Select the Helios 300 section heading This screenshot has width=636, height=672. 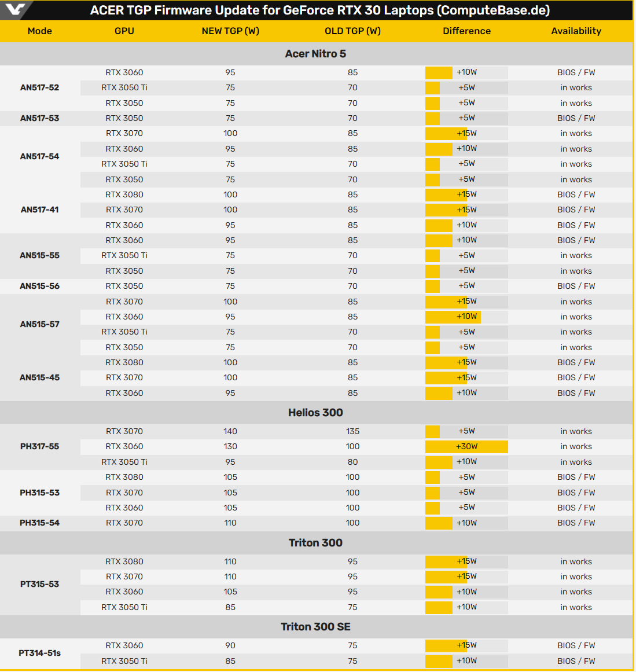[x=315, y=413]
